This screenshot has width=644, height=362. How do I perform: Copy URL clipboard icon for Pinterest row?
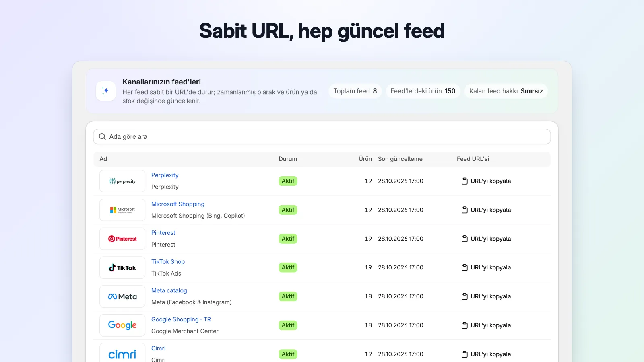click(x=464, y=239)
